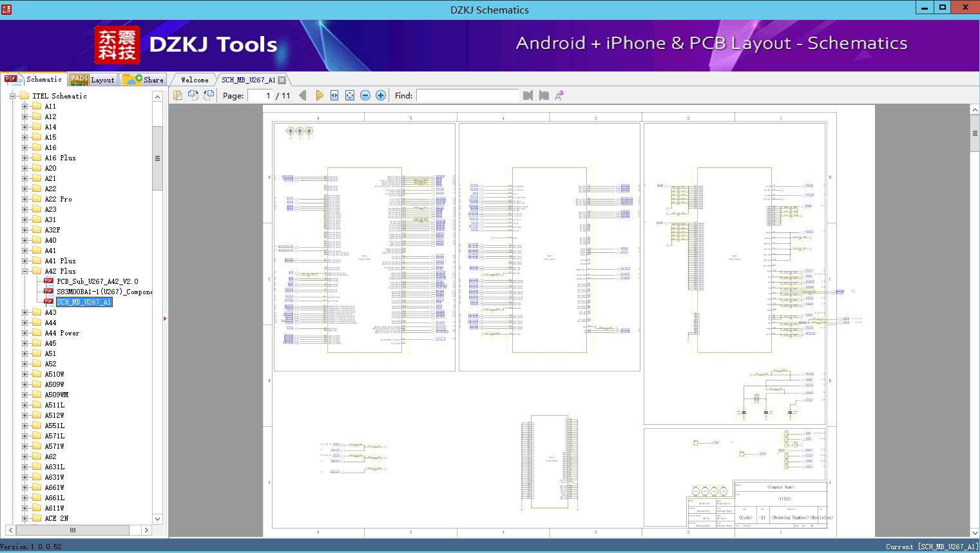
Task: Click A62 folder icon
Action: pos(37,456)
